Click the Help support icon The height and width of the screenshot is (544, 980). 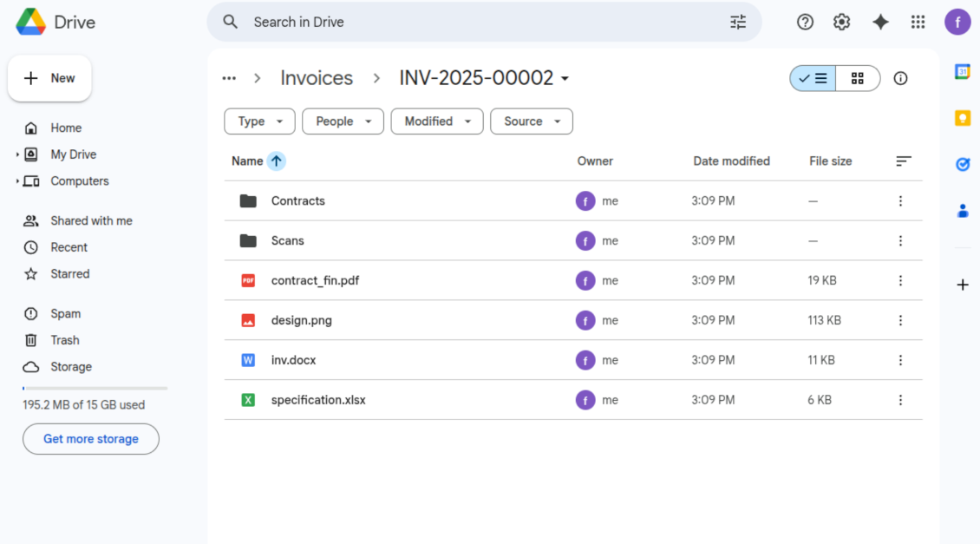[805, 23]
